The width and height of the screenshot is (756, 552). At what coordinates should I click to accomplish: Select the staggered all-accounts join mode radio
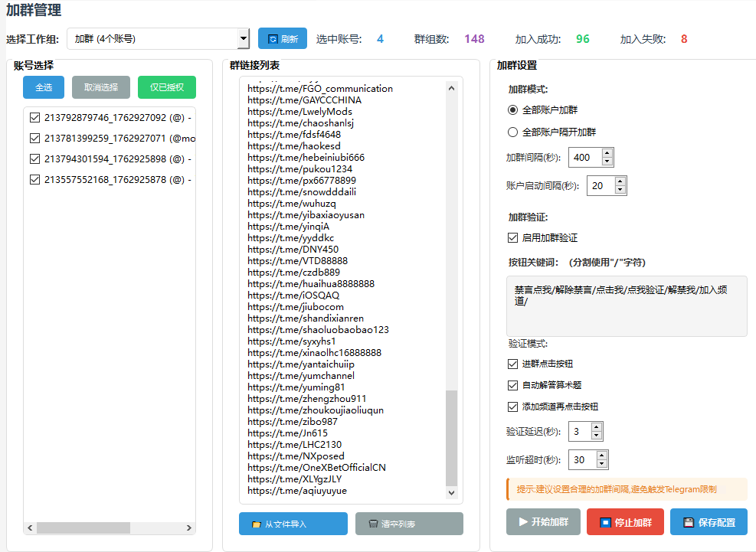pos(513,132)
